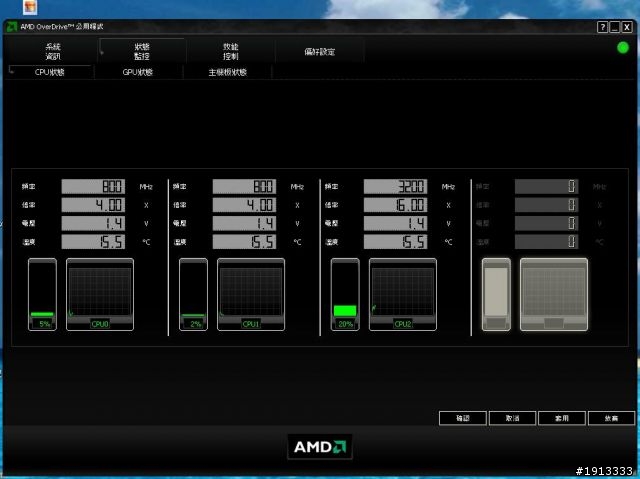The width and height of the screenshot is (640, 479).
Task: Open the 效能控制 tab
Action: click(231, 51)
